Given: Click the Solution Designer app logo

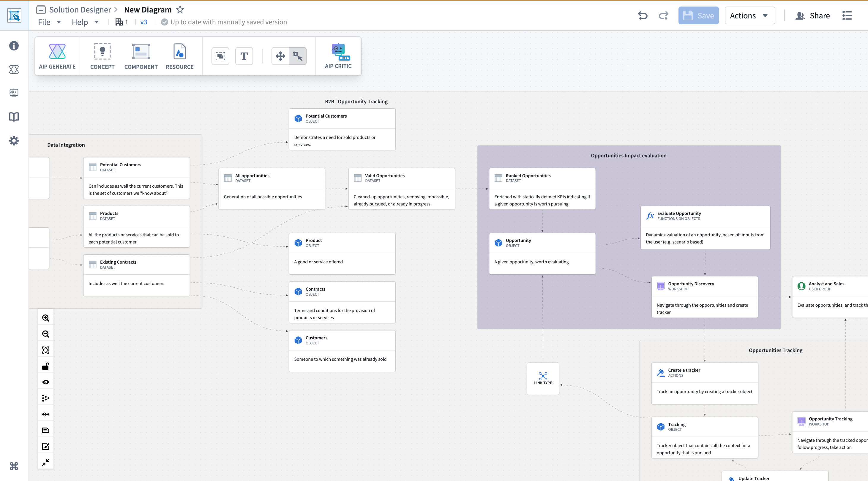Looking at the screenshot, I should pos(14,16).
